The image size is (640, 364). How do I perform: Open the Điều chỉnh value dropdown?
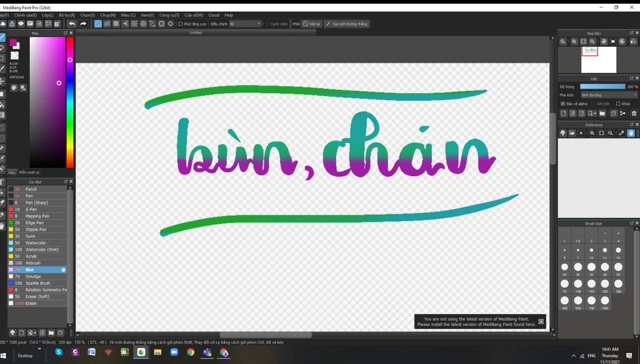(245, 24)
